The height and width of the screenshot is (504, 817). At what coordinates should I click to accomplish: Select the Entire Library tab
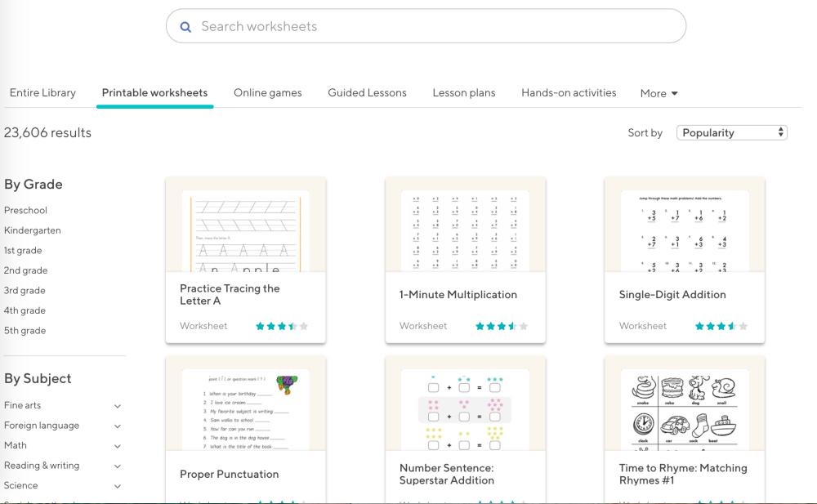point(42,93)
